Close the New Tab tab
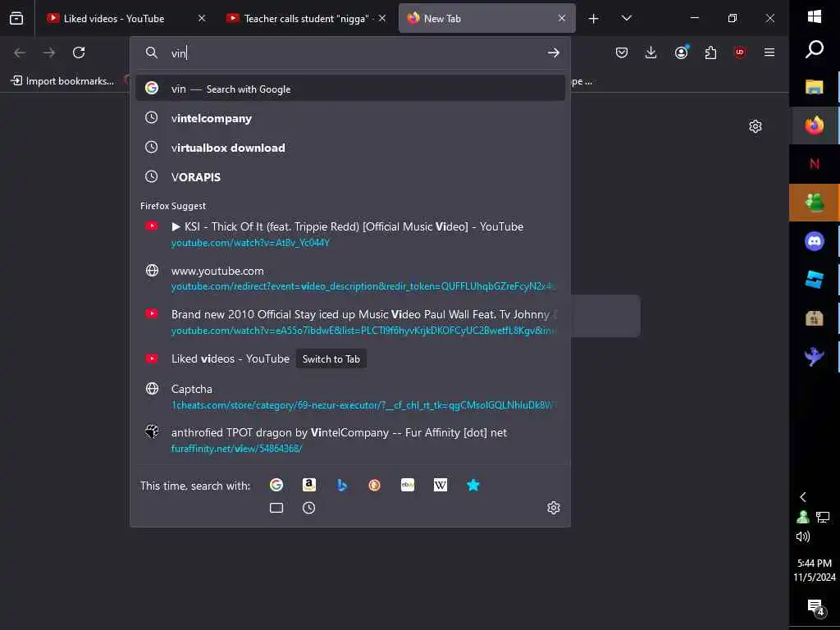The image size is (840, 630). [561, 18]
